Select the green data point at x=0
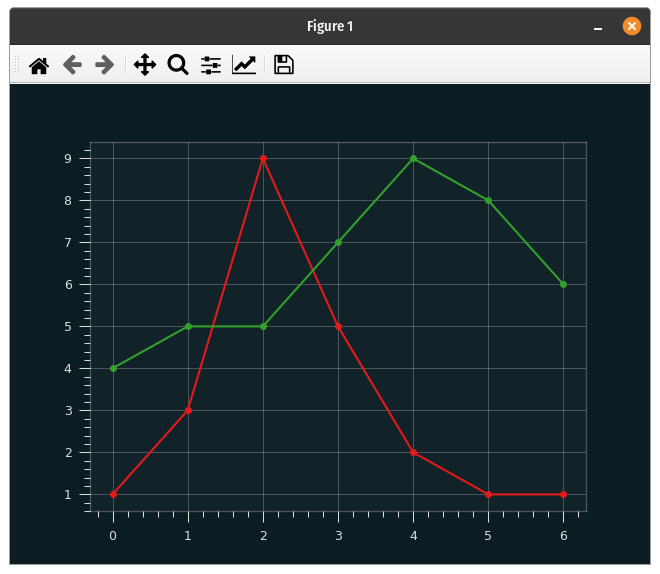The image size is (660, 574). [x=113, y=368]
